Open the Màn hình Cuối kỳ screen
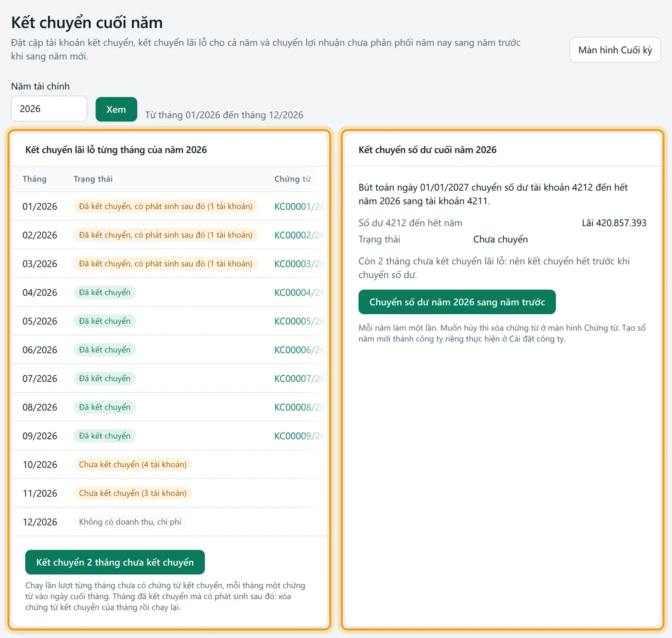This screenshot has height=638, width=672. click(615, 50)
